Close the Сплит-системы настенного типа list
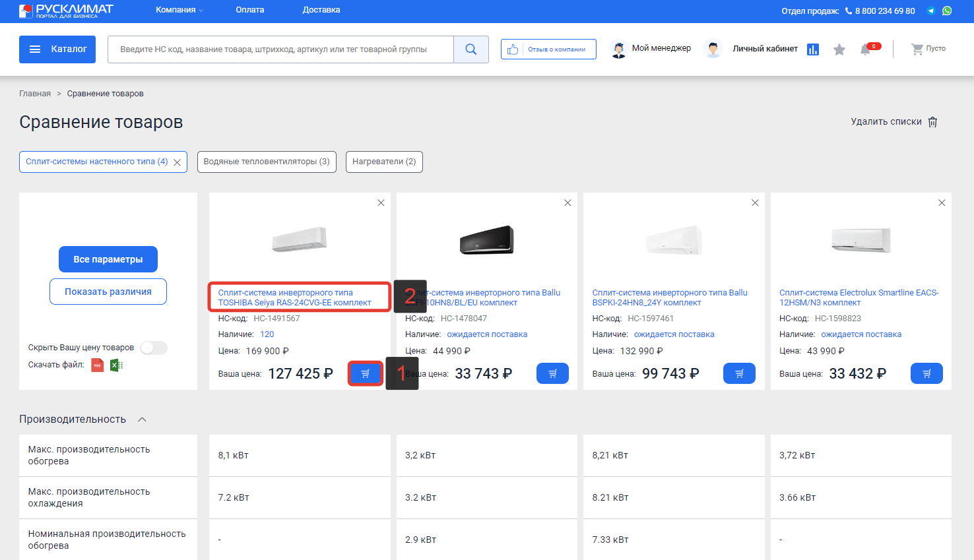 click(177, 162)
